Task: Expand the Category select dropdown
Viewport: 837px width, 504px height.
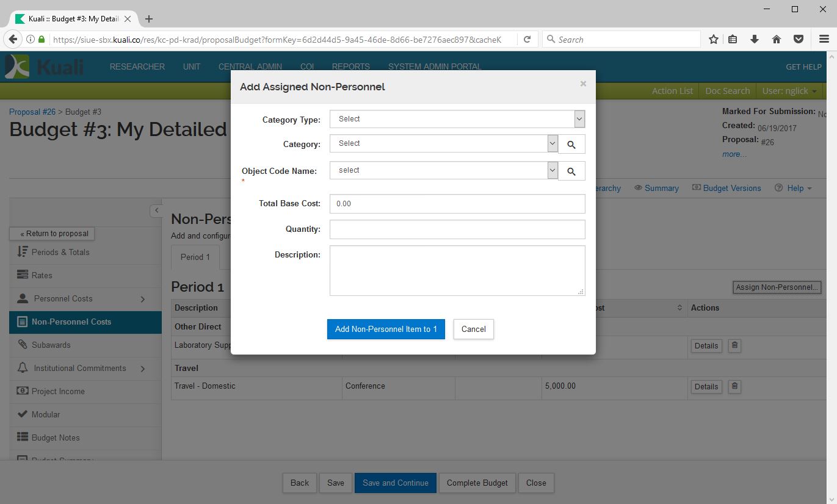Action: pos(443,143)
